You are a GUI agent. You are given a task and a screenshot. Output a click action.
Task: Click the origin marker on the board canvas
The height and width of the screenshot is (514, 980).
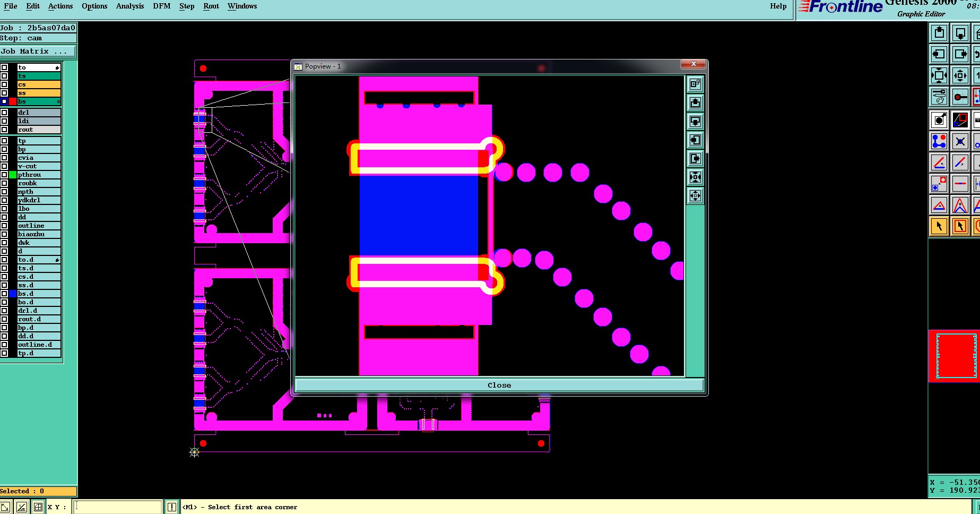194,452
